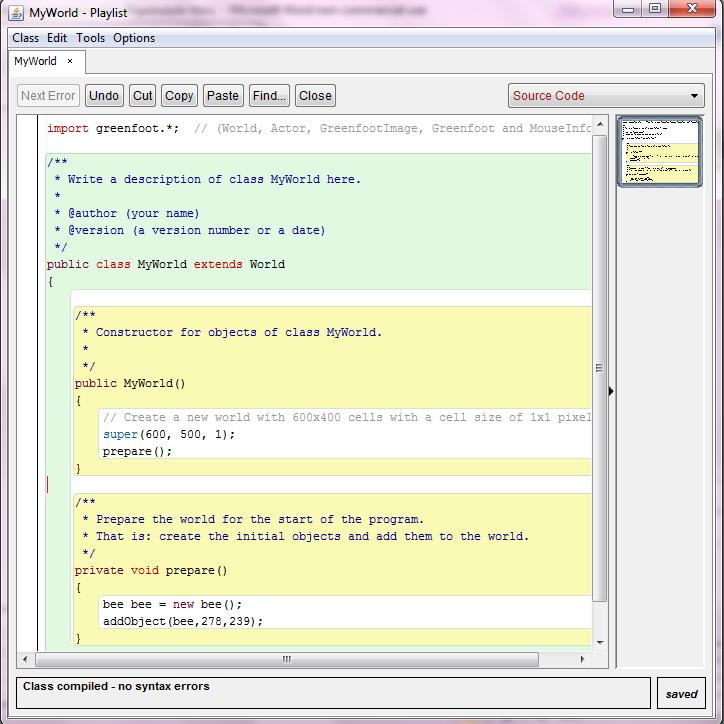Click the '// Create a new world' comment
Image resolution: width=724 pixels, height=724 pixels.
pos(347,417)
